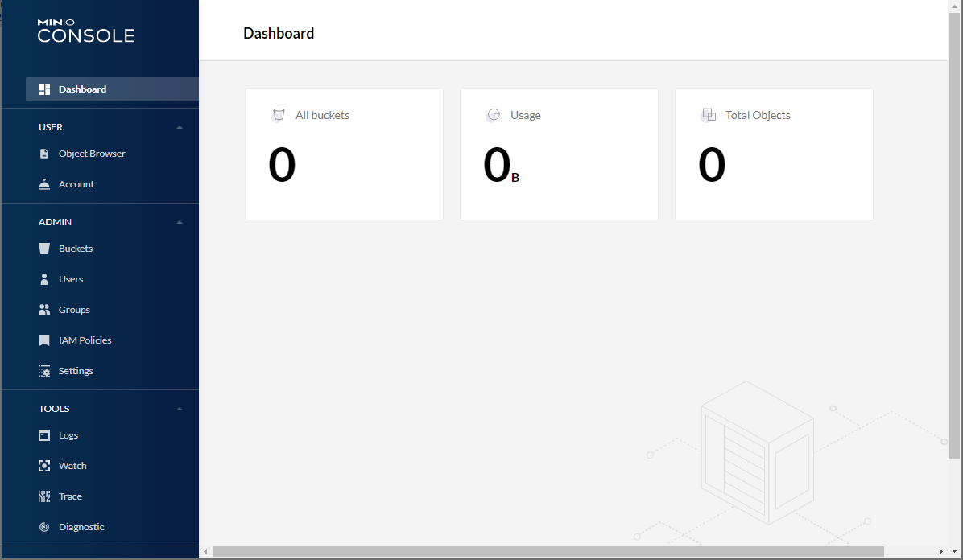Collapse the ADMIN sidebar section

(180, 222)
